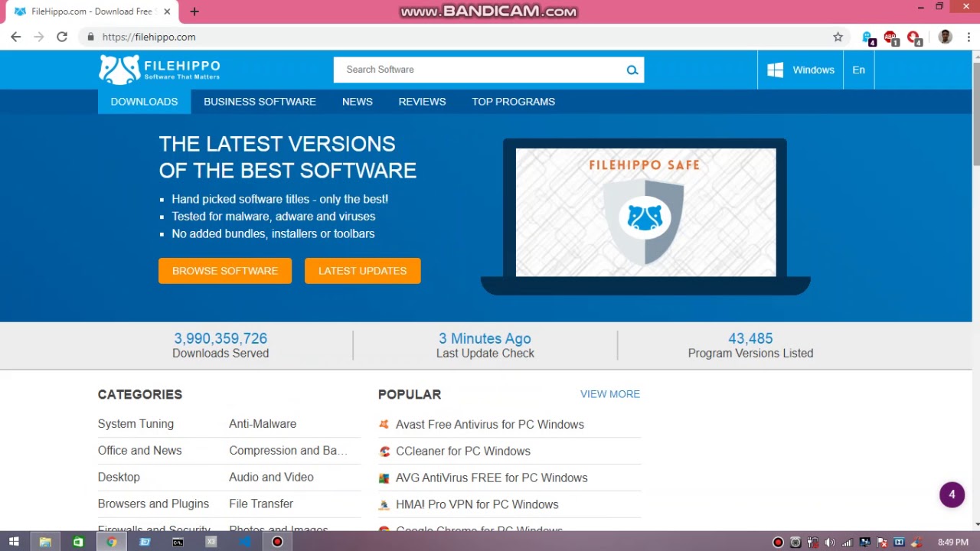980x551 pixels.
Task: Click the volume speaker tray icon
Action: click(x=830, y=543)
